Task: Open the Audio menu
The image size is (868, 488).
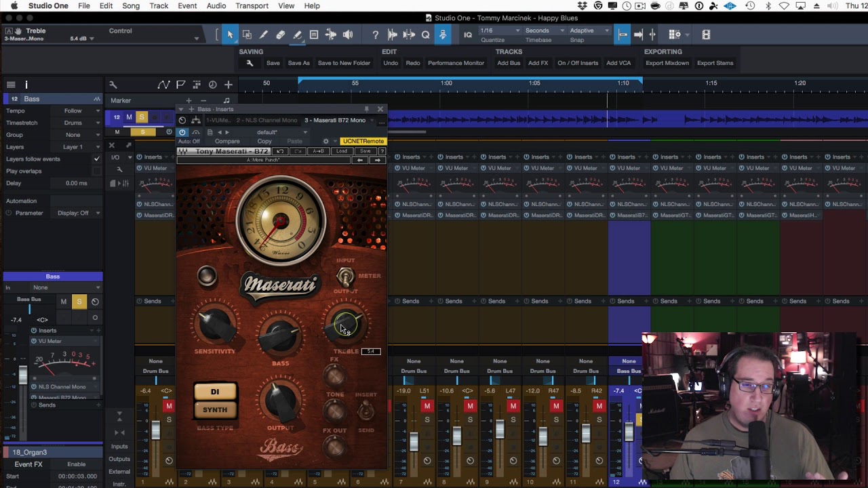Action: 216,6
